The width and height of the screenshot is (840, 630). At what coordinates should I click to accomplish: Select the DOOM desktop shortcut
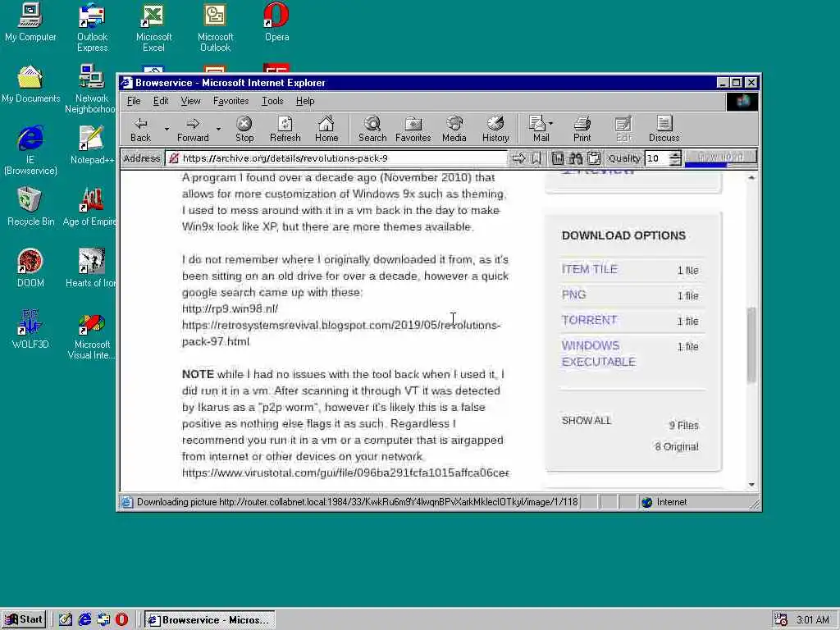30,268
